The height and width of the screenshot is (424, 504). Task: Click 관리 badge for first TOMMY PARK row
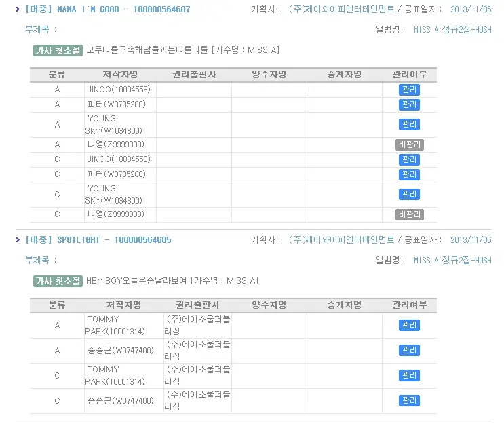pyautogui.click(x=409, y=325)
